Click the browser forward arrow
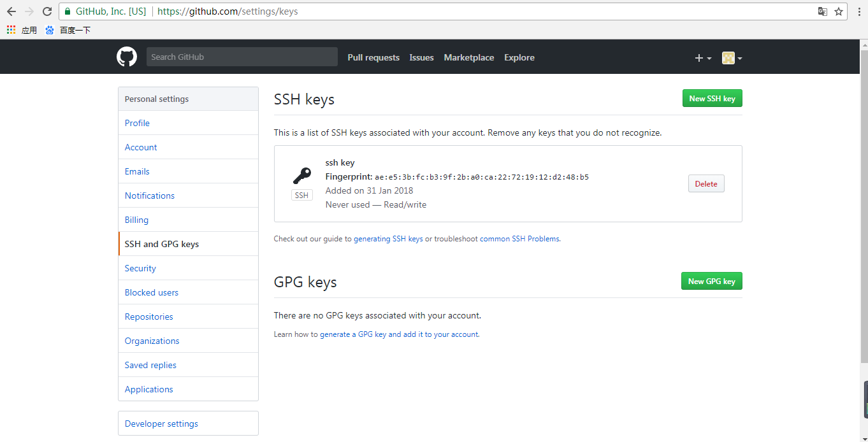This screenshot has width=868, height=442. tap(29, 11)
